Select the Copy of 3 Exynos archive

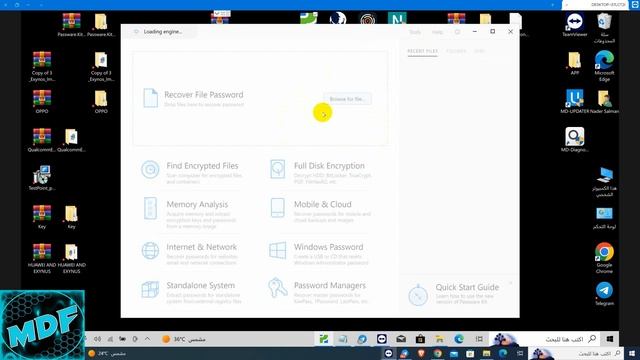click(42, 66)
